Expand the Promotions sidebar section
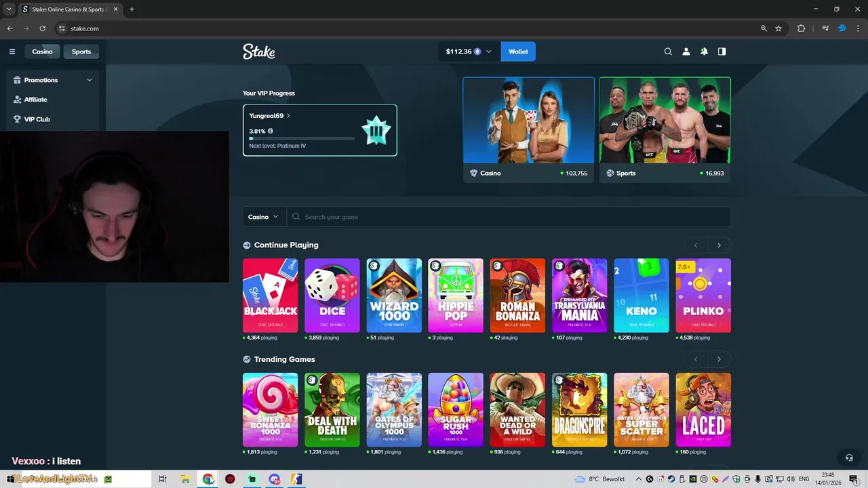This screenshot has height=488, width=868. point(90,80)
